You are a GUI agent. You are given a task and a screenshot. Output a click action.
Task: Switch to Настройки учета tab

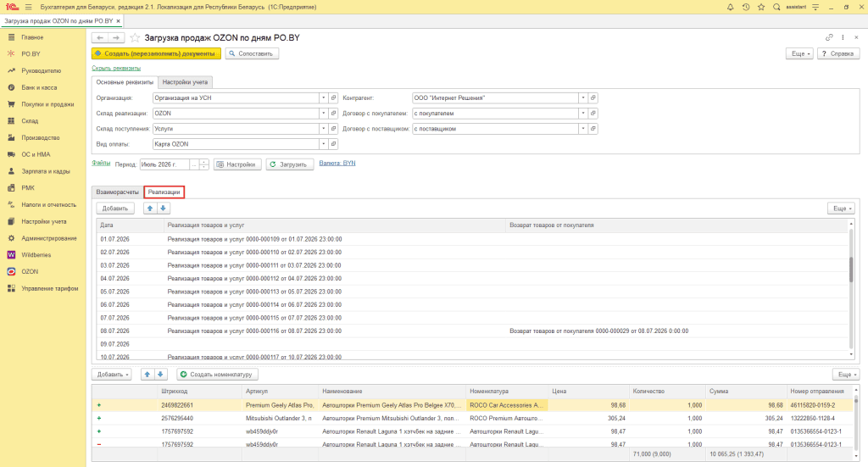pos(185,82)
